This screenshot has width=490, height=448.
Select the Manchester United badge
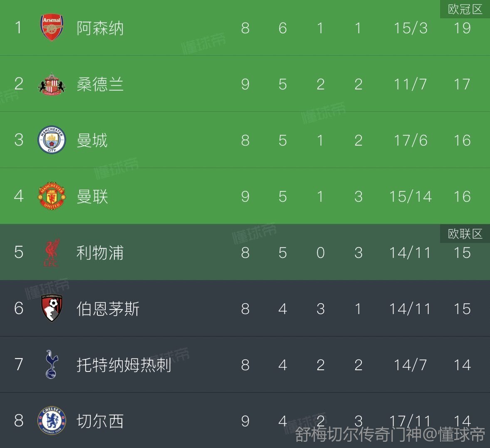[52, 196]
